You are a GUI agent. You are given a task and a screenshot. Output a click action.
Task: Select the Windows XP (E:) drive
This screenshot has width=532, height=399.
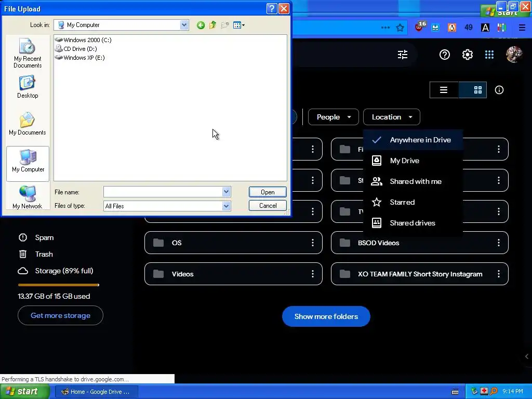(80, 58)
